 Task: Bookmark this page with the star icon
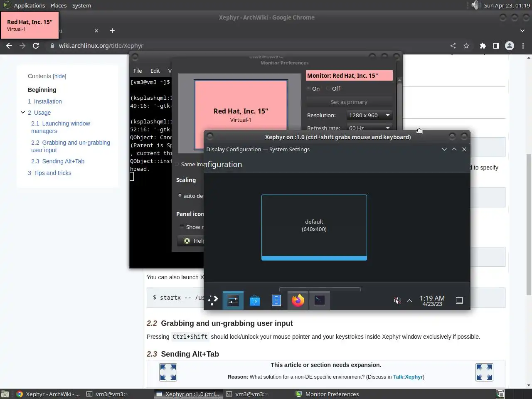(466, 46)
